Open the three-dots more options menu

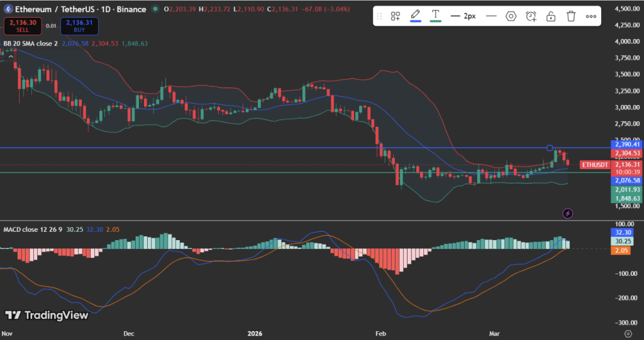[x=591, y=16]
